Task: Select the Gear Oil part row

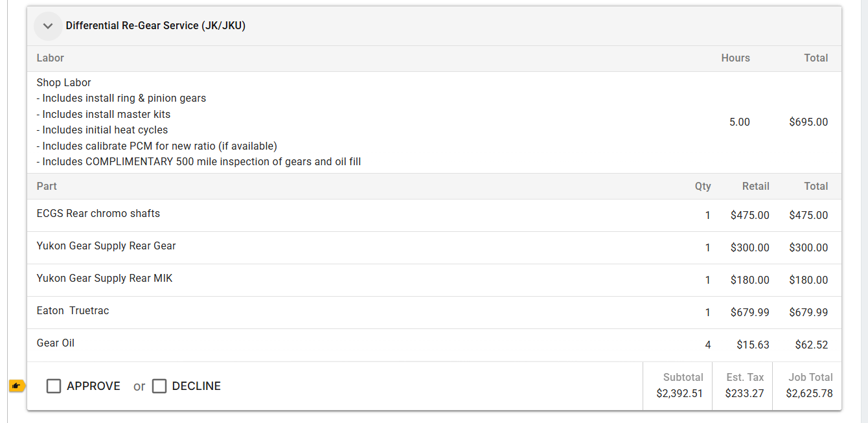Action: [x=56, y=343]
